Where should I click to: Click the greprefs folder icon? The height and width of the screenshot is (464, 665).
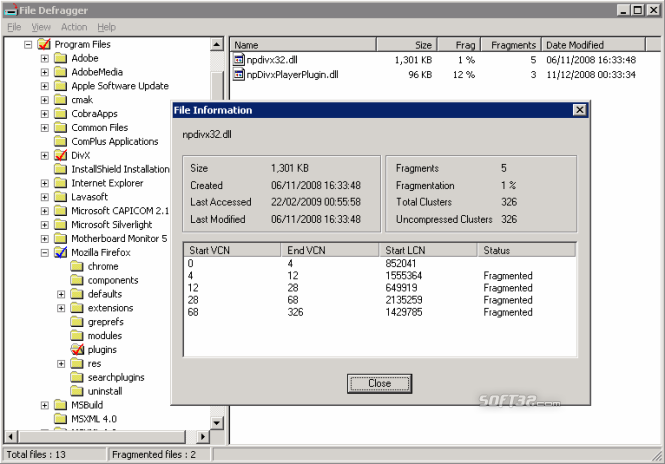pyautogui.click(x=77, y=322)
